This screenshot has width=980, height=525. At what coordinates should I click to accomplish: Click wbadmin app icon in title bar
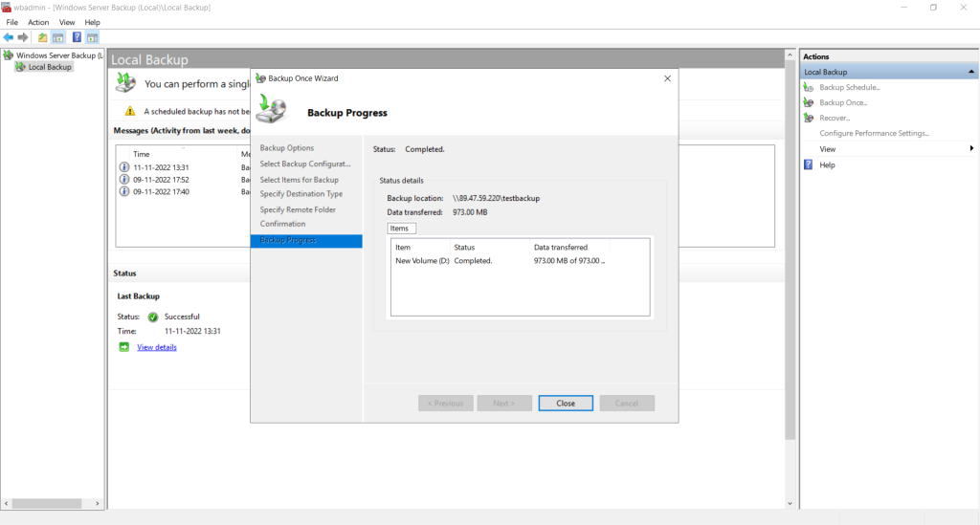pyautogui.click(x=7, y=8)
